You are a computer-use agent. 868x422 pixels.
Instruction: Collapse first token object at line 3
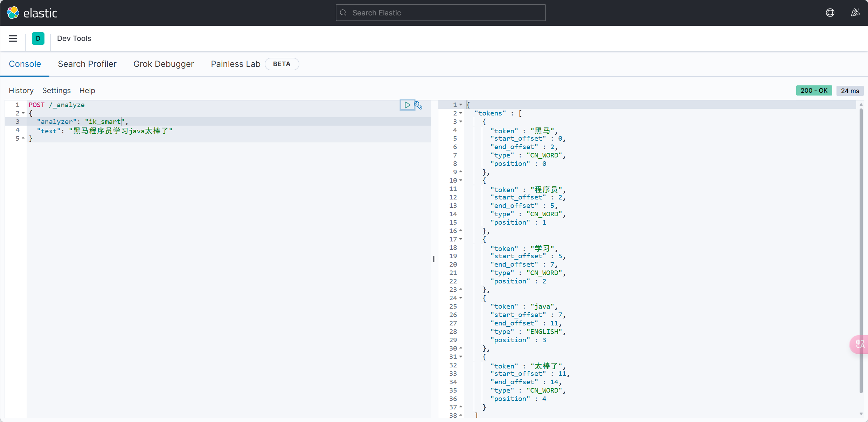461,121
